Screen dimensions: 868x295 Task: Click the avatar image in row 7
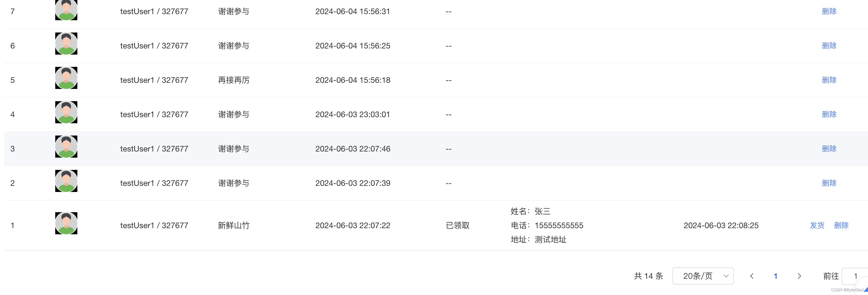66,10
